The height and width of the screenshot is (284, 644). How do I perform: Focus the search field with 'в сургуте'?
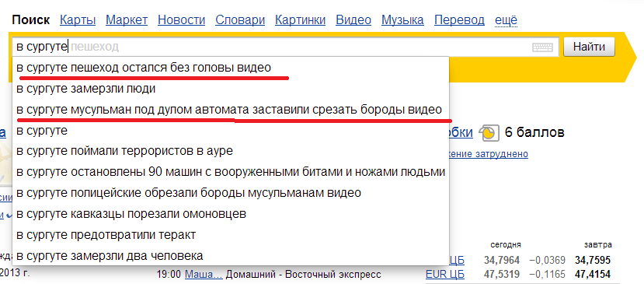click(x=285, y=47)
